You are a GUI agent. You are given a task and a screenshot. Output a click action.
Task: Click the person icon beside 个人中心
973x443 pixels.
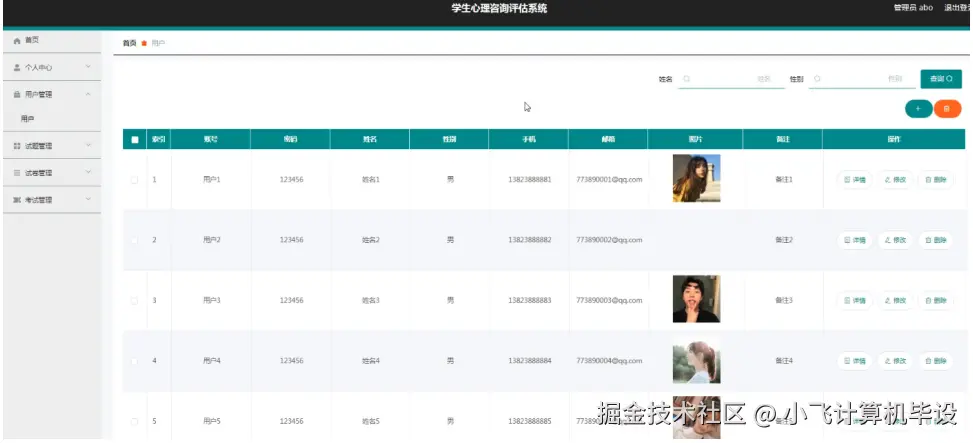(x=17, y=67)
